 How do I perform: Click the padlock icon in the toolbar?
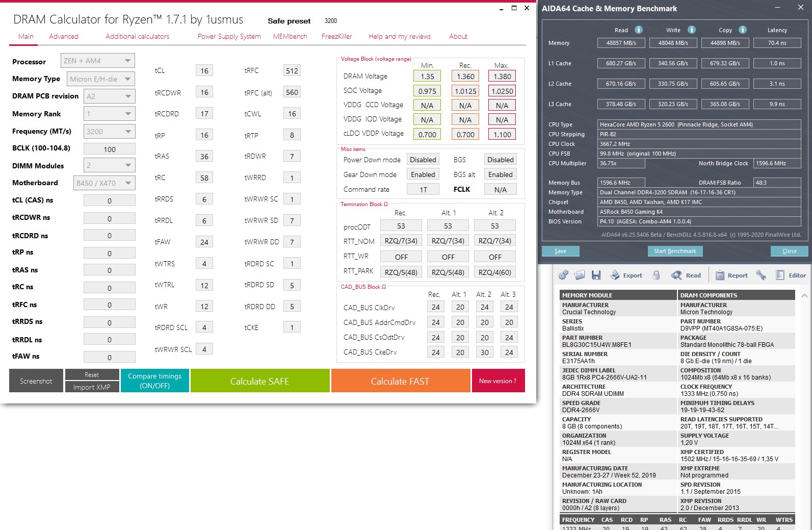click(x=657, y=275)
